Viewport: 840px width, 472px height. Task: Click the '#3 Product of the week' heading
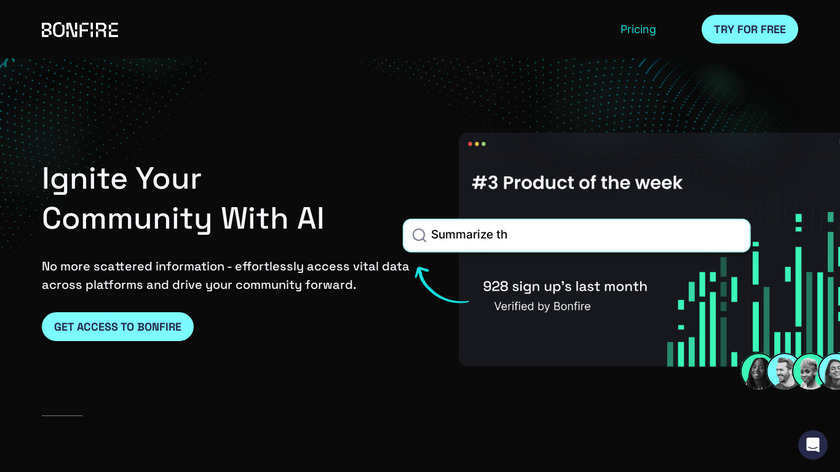point(577,183)
